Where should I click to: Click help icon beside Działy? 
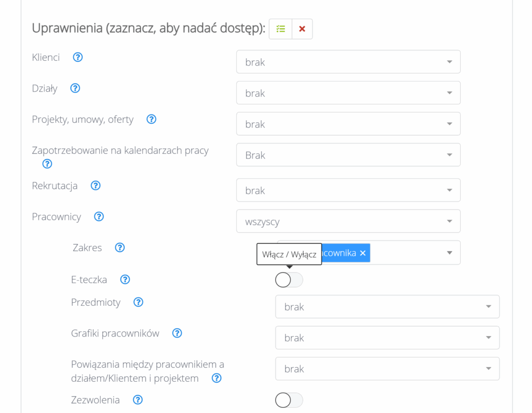(75, 88)
